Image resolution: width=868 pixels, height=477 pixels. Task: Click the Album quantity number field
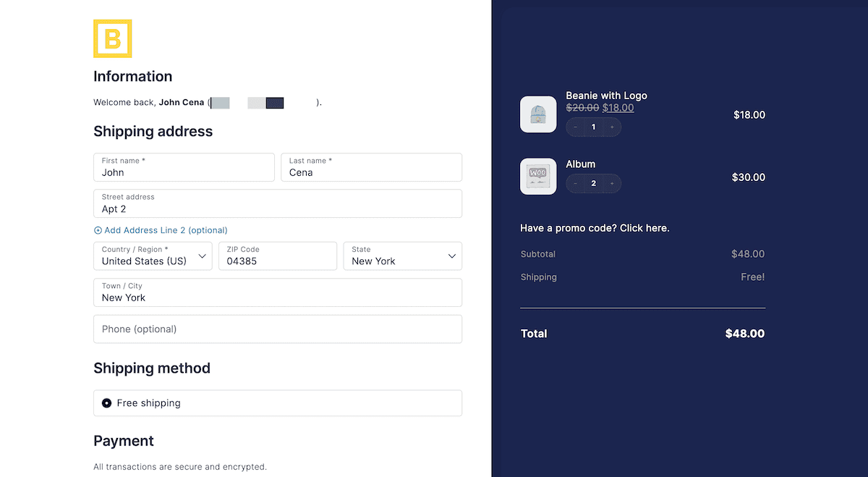(594, 184)
